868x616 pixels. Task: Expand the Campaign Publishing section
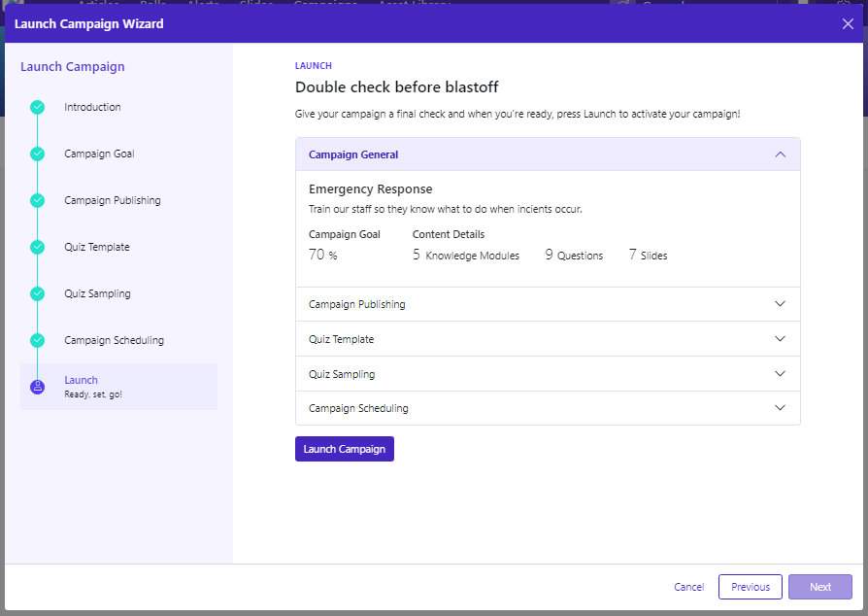tap(780, 304)
